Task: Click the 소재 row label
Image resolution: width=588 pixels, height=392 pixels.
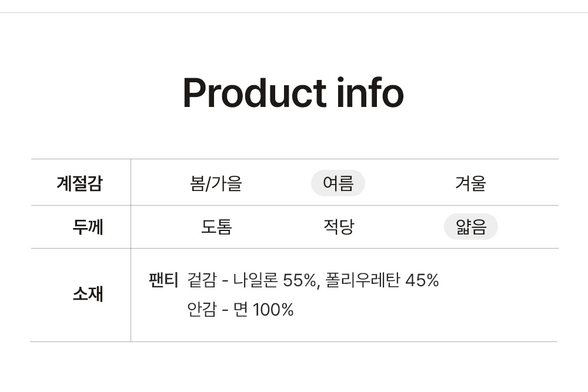Action: coord(88,293)
